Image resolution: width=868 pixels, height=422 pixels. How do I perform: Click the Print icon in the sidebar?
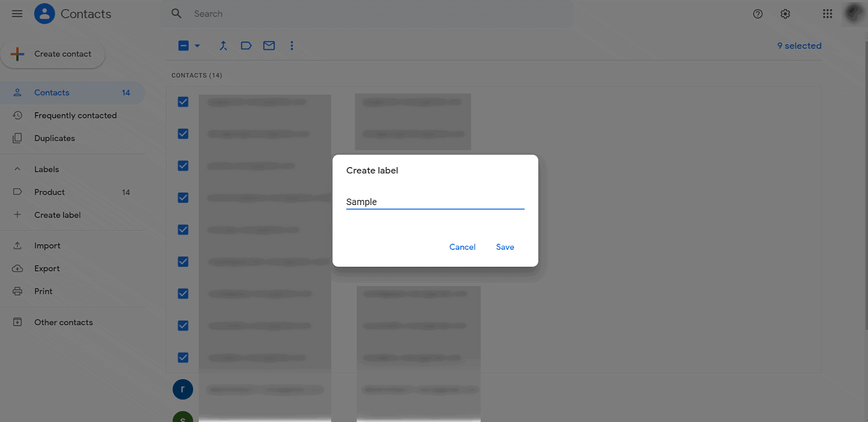pyautogui.click(x=18, y=291)
